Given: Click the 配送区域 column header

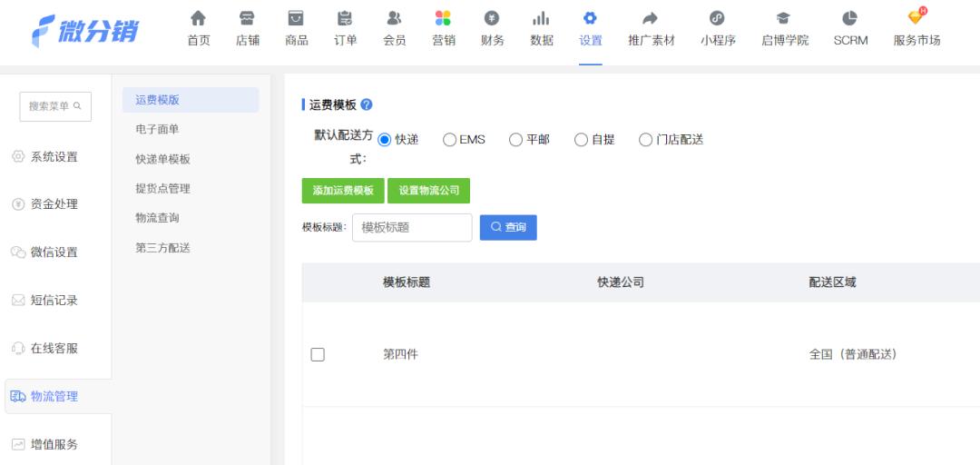Looking at the screenshot, I should tap(832, 282).
